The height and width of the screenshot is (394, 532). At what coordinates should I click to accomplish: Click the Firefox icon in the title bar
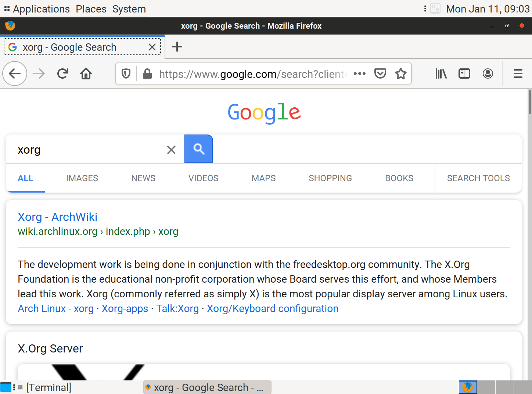click(10, 26)
